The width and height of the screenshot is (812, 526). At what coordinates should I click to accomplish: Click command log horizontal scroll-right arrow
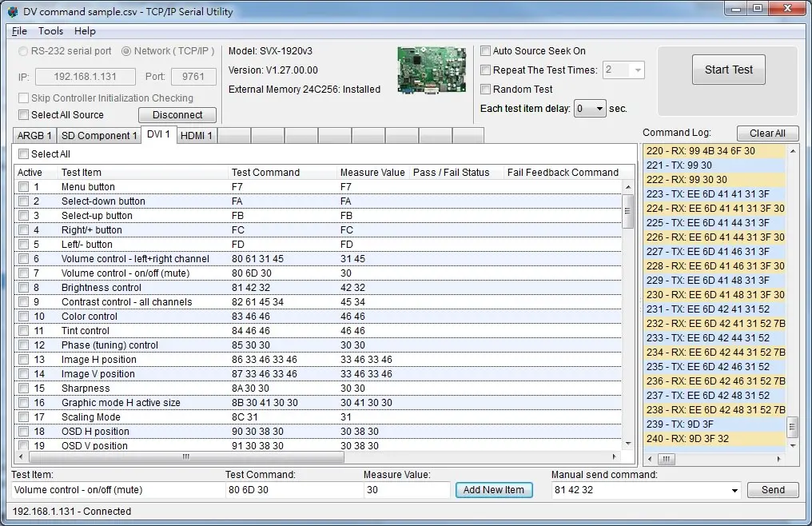coord(778,459)
